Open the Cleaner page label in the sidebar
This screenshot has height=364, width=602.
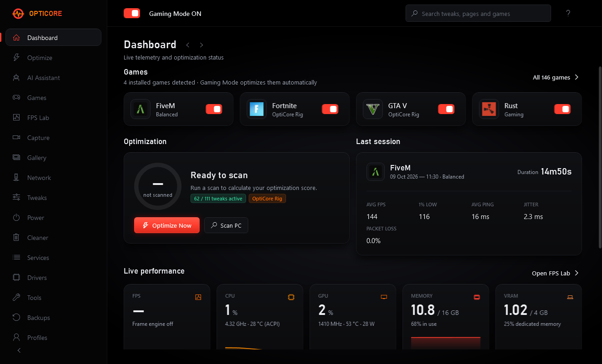click(x=38, y=238)
